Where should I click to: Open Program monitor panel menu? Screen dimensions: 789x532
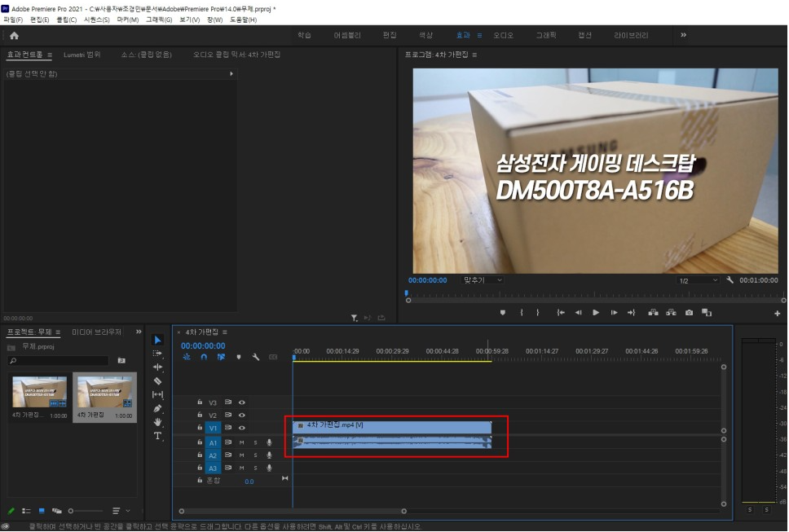point(474,55)
